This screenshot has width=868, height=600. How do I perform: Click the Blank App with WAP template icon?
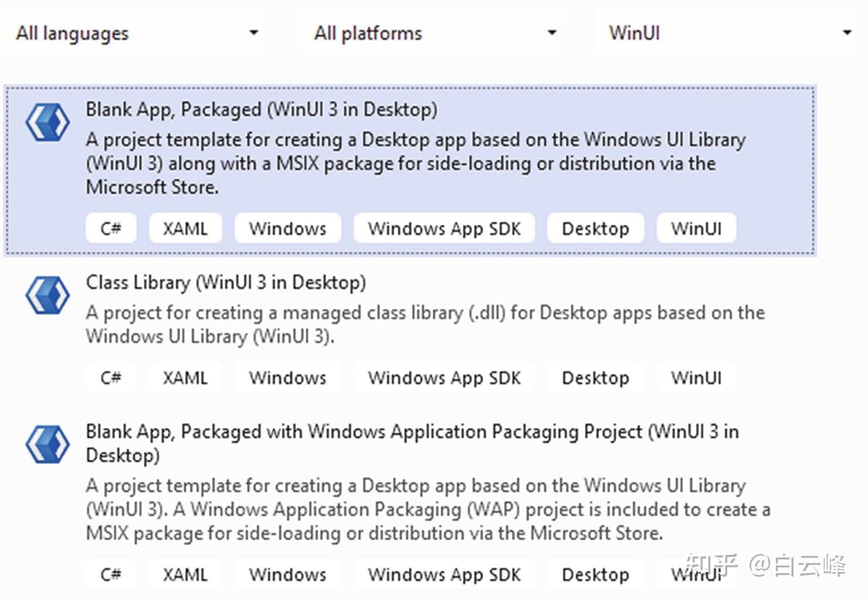pos(48,444)
